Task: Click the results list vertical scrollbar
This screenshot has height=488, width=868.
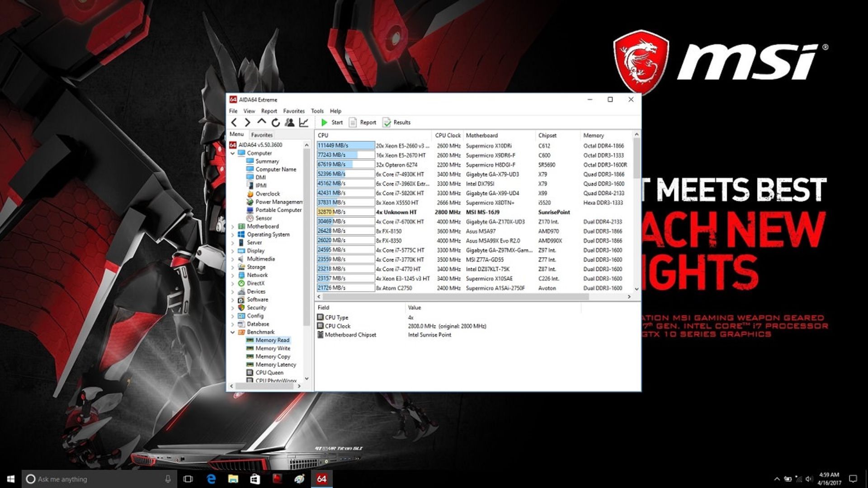Action: [637, 158]
